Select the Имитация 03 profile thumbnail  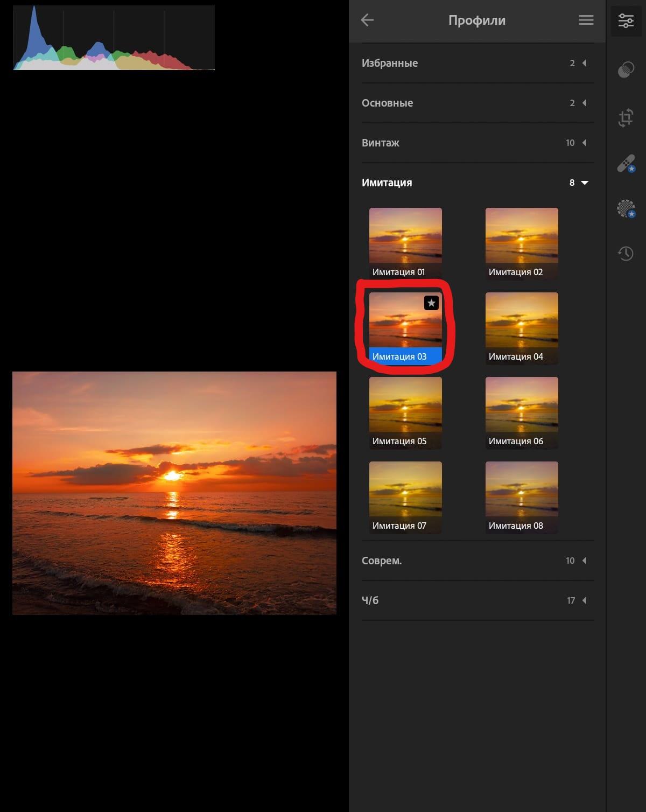coord(405,328)
